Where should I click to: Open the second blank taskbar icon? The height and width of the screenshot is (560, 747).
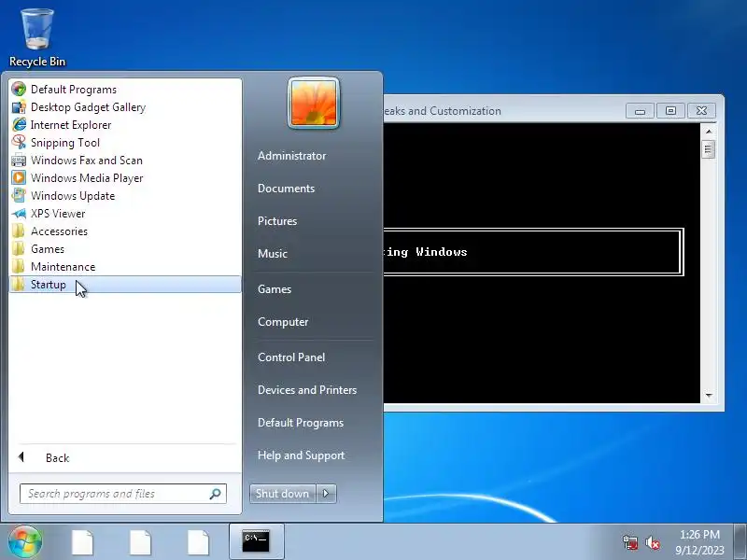(x=141, y=542)
